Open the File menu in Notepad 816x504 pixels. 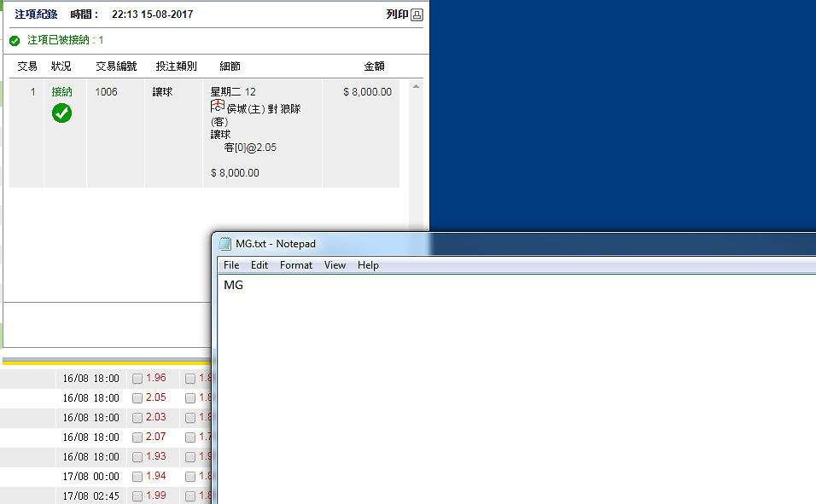pos(231,265)
